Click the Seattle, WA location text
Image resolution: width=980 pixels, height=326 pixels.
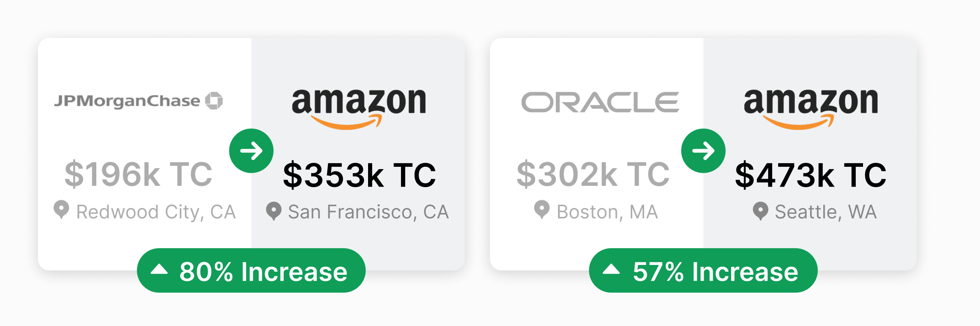(x=826, y=212)
